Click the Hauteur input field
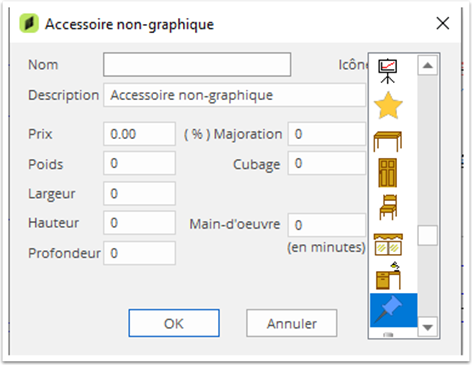 click(x=139, y=222)
